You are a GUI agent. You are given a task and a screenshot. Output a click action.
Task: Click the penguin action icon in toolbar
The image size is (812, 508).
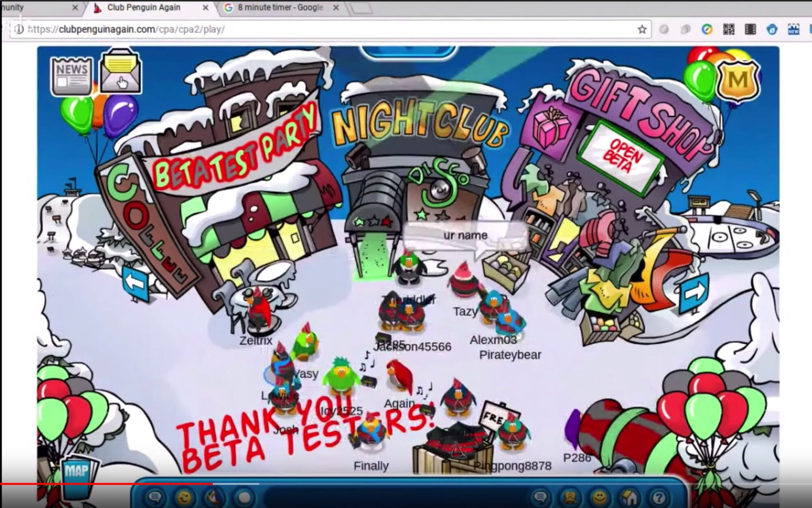[x=214, y=497]
